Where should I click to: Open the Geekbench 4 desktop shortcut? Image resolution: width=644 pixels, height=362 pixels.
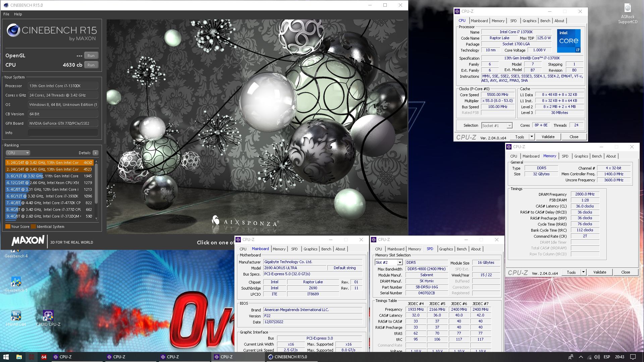click(16, 253)
